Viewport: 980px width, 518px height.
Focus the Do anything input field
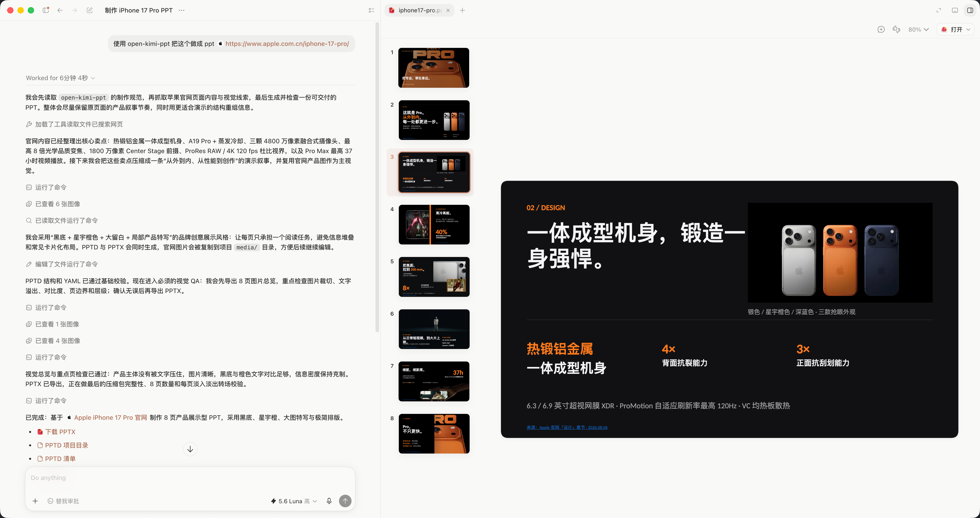pos(190,478)
